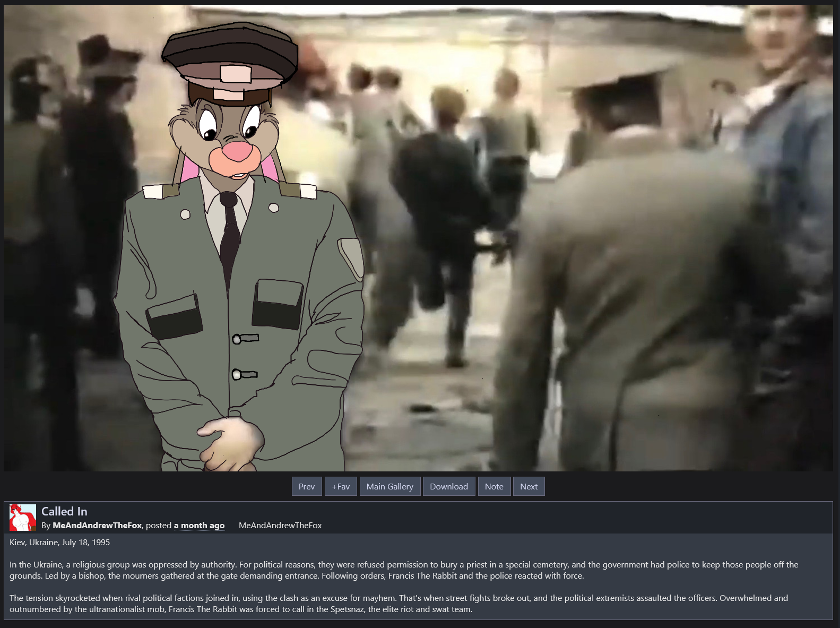Open the Main Gallery
Viewport: 840px width, 628px height.
[390, 486]
